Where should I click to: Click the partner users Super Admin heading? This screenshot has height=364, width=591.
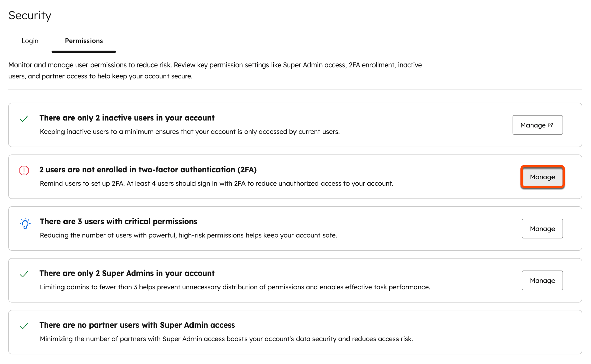pos(137,325)
